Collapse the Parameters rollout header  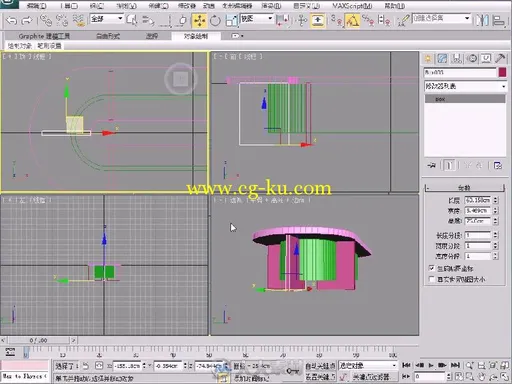[465, 188]
